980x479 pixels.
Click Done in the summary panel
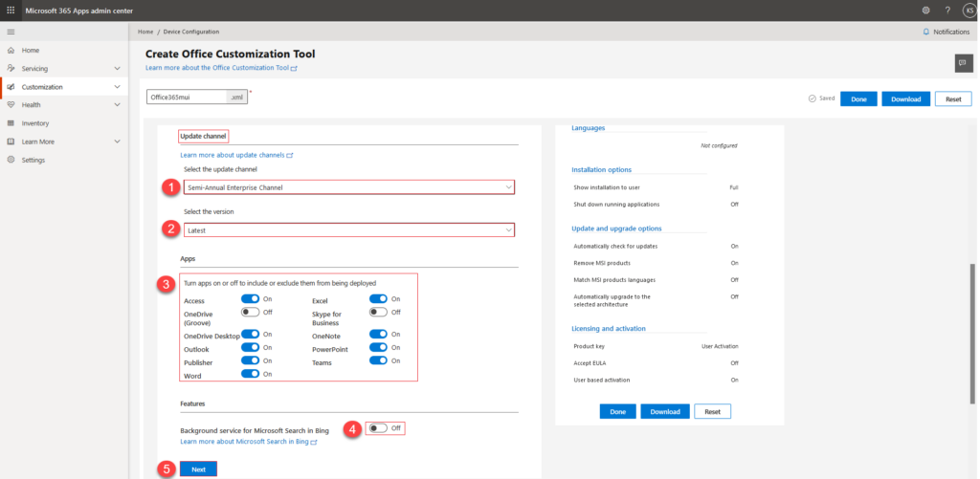pos(618,411)
